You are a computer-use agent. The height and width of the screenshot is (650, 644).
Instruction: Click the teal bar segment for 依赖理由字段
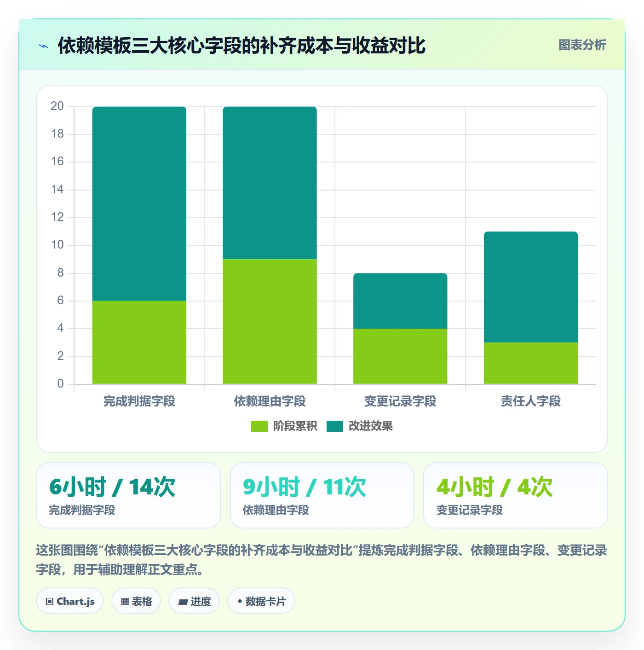coord(270,183)
